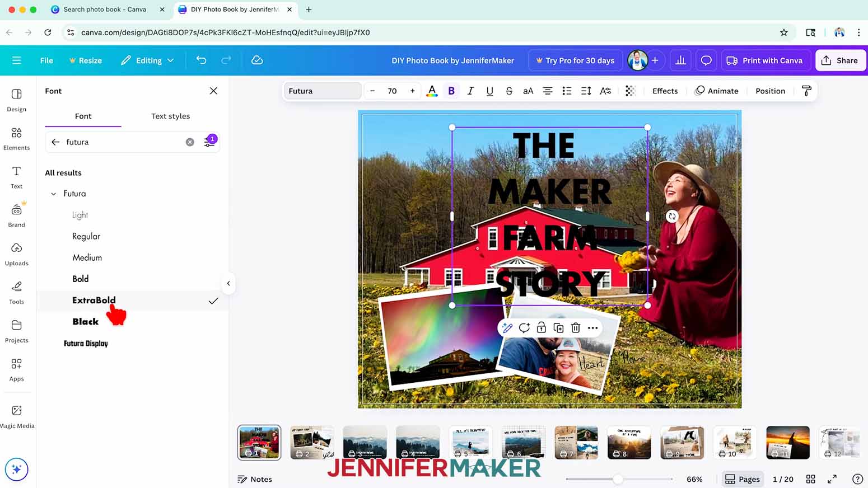Open the Magic Media panel

tap(17, 417)
